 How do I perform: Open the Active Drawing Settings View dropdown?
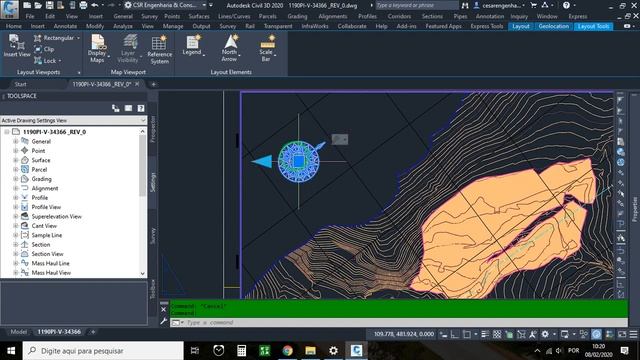pyautogui.click(x=73, y=120)
